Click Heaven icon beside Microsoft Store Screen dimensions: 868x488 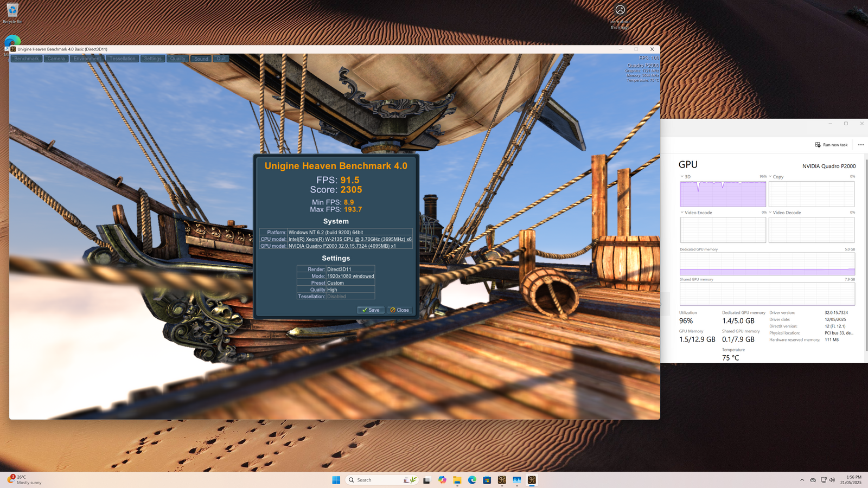[502, 480]
